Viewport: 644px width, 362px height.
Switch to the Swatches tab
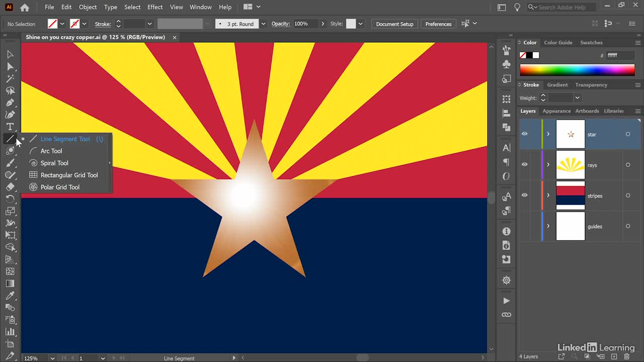tap(591, 43)
